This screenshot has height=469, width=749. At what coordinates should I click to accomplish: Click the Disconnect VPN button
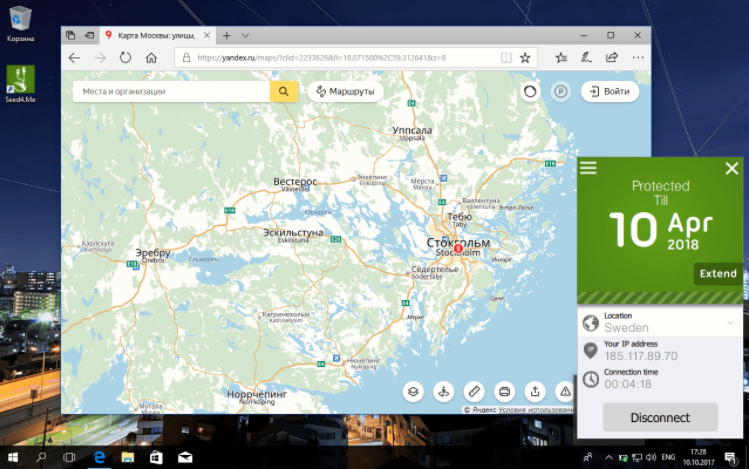pyautogui.click(x=660, y=417)
